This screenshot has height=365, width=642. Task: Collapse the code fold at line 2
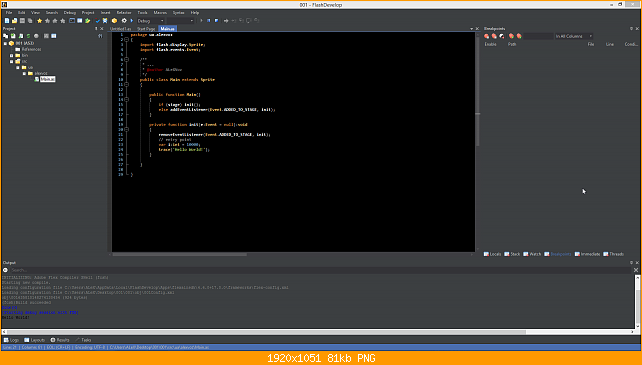[x=127, y=40]
